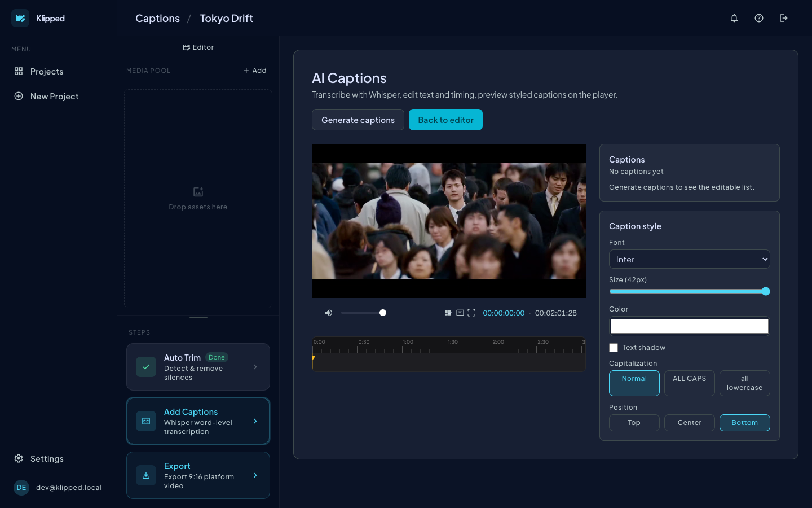Click the drop assets image icon
Viewport: 812px width, 508px height.
(198, 192)
